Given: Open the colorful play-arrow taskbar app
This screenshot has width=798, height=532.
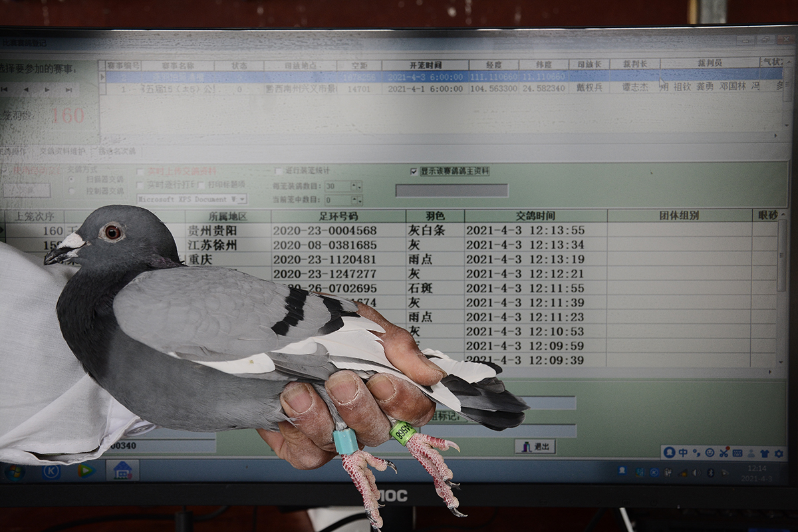Looking at the screenshot, I should coord(86,471).
